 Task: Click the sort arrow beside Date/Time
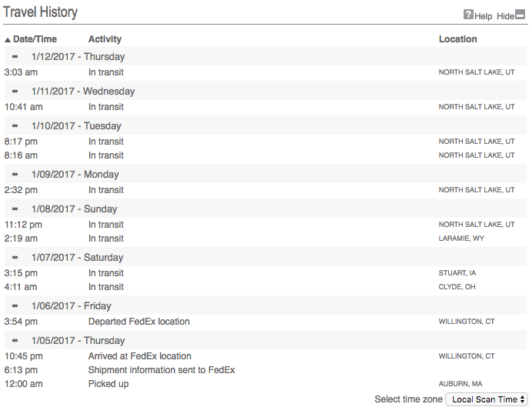(x=8, y=39)
